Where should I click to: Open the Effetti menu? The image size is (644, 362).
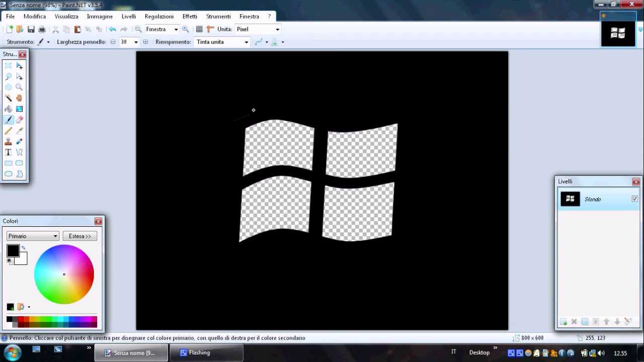[190, 17]
